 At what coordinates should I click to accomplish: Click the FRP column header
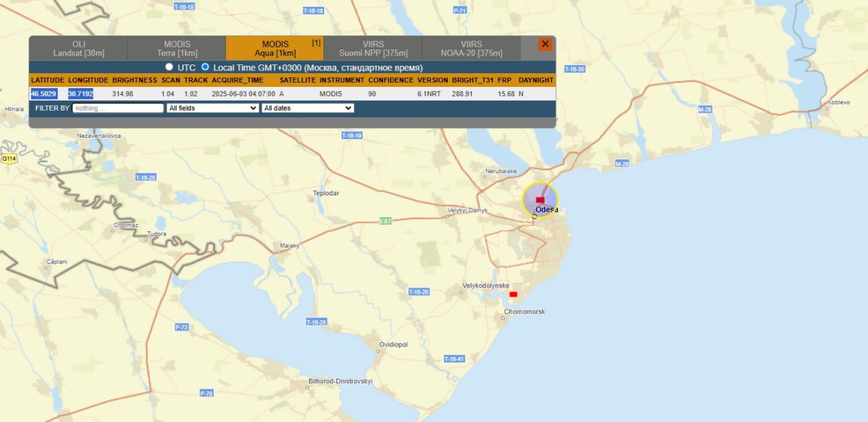pyautogui.click(x=505, y=80)
